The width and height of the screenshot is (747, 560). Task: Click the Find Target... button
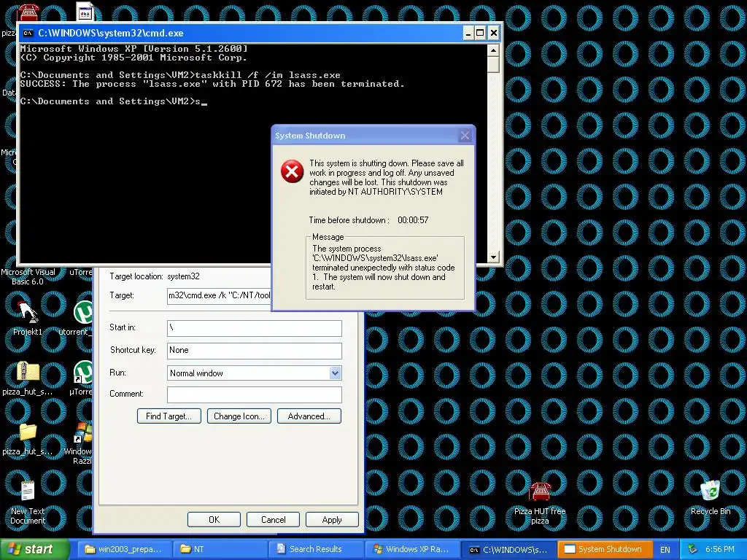click(x=169, y=416)
